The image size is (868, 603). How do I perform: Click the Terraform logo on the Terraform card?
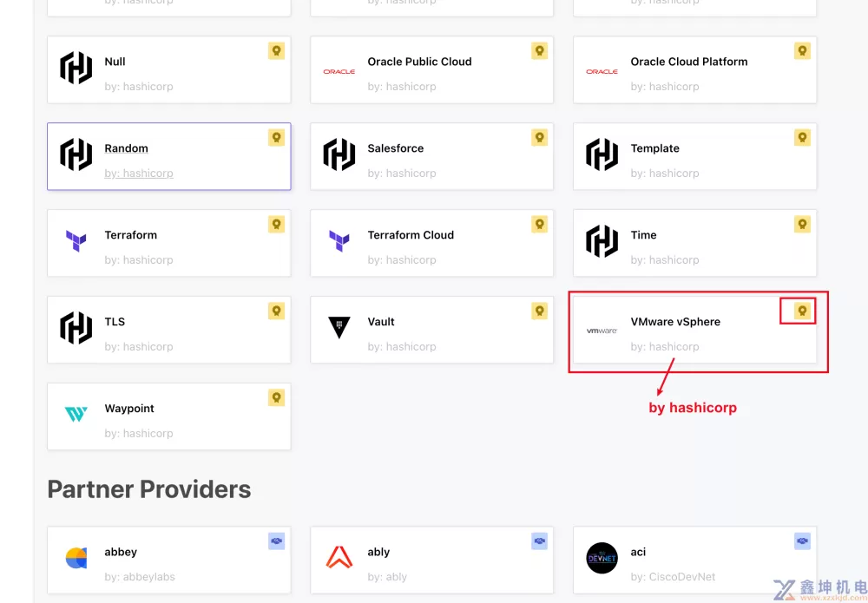[76, 241]
